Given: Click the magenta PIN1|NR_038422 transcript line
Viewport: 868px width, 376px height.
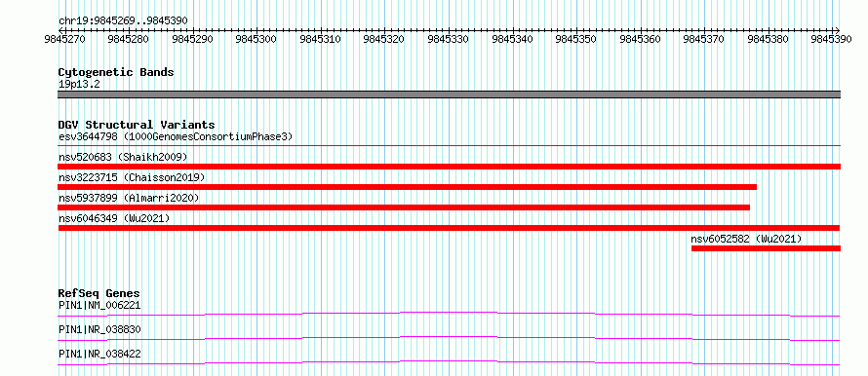Looking at the screenshot, I should [449, 362].
